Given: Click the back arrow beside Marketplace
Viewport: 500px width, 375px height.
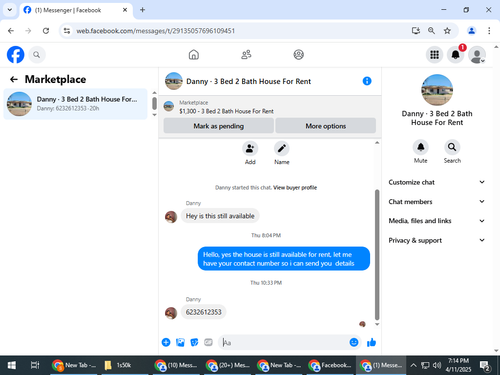Looking at the screenshot, I should point(14,79).
